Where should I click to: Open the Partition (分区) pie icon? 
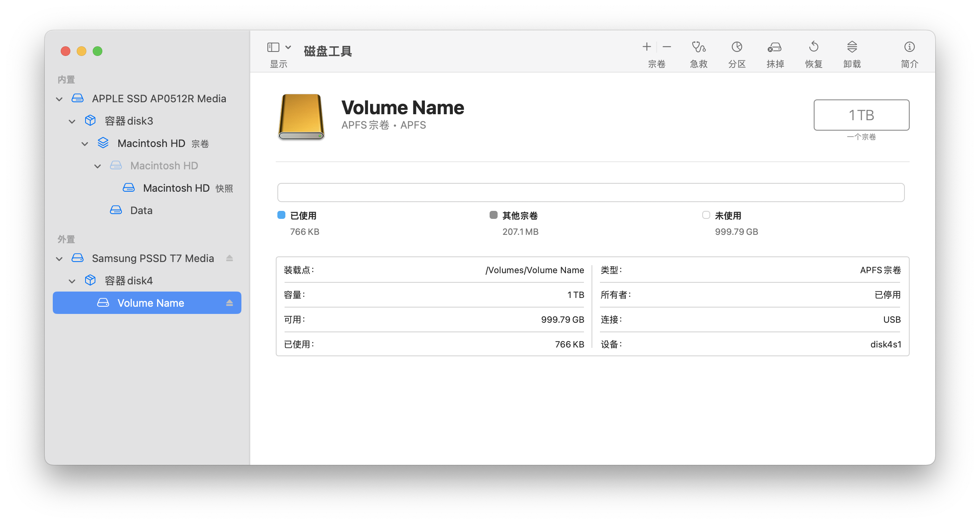coord(737,48)
